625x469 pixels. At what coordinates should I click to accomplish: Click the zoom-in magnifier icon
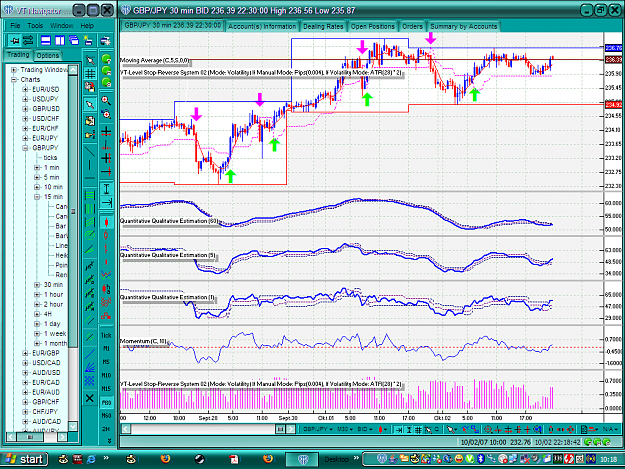tap(106, 100)
